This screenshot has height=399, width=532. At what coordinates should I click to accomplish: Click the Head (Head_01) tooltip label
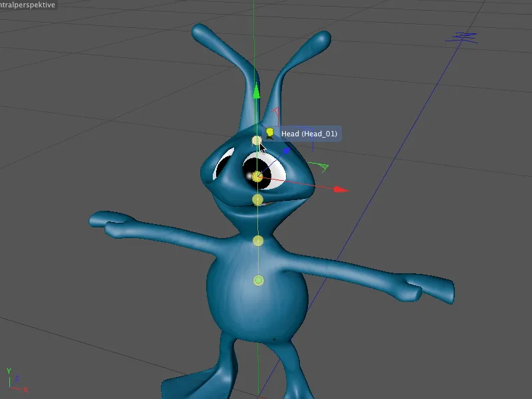[310, 133]
